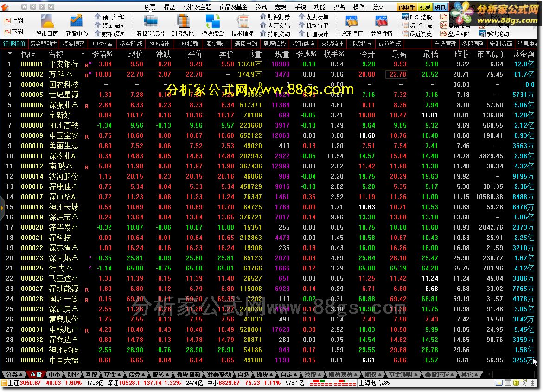Image resolution: width=543 pixels, height=392 pixels.
Task: Open 大宗交易 block trades
Action: [x=275, y=26]
